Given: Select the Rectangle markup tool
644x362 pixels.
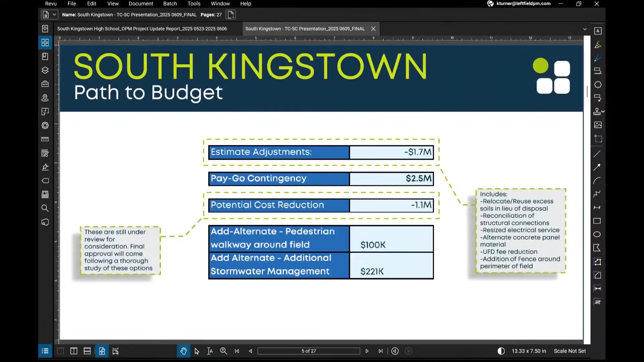Looking at the screenshot, I should 597,221.
